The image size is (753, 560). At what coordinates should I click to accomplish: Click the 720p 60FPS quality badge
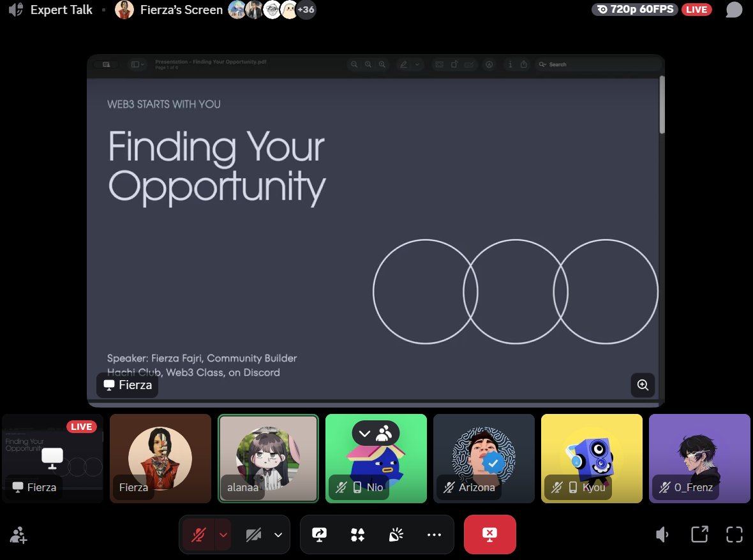[x=634, y=10]
